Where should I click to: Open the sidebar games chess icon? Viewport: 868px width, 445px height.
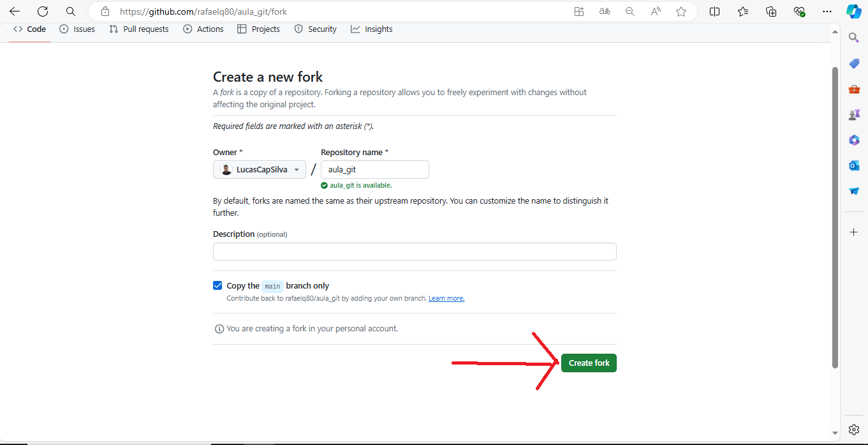854,114
